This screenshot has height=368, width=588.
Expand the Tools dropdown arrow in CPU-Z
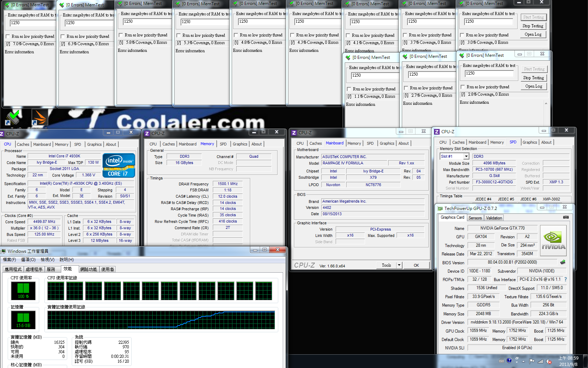[x=399, y=265]
